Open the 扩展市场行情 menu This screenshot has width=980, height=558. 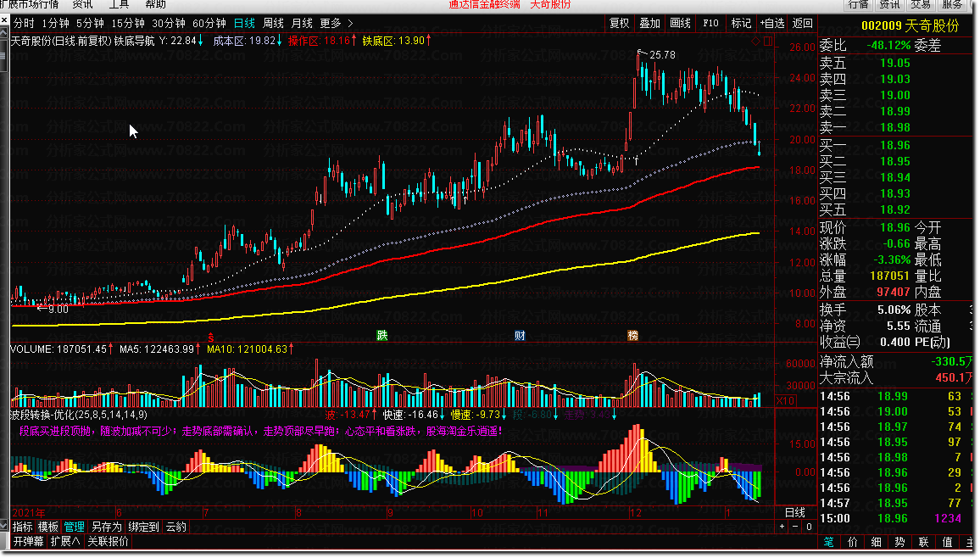click(x=30, y=4)
